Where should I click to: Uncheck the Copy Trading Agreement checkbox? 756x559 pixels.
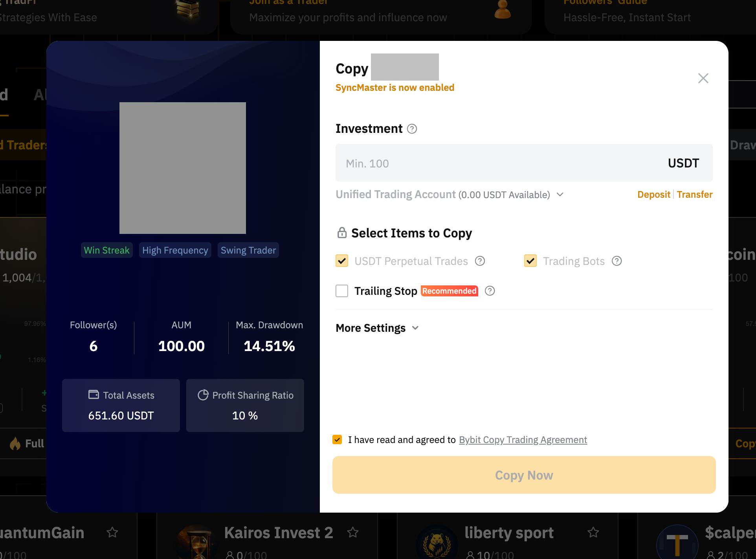[x=337, y=439]
